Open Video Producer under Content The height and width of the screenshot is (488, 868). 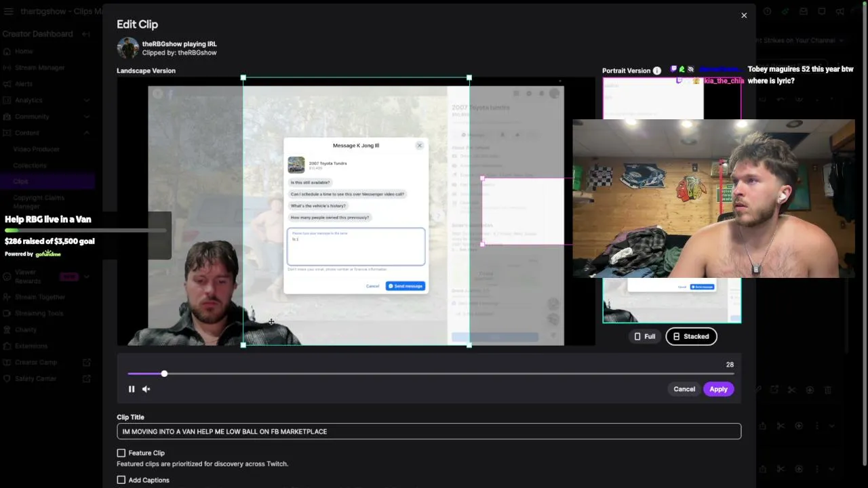coord(37,149)
